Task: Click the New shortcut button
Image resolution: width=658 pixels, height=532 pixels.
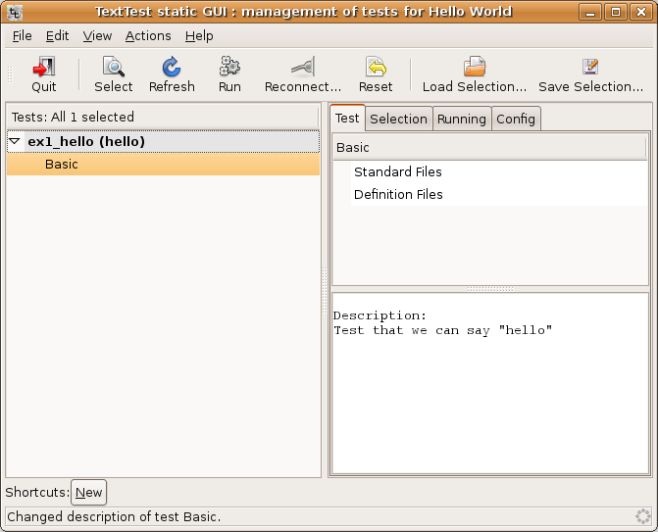Action: [x=89, y=492]
